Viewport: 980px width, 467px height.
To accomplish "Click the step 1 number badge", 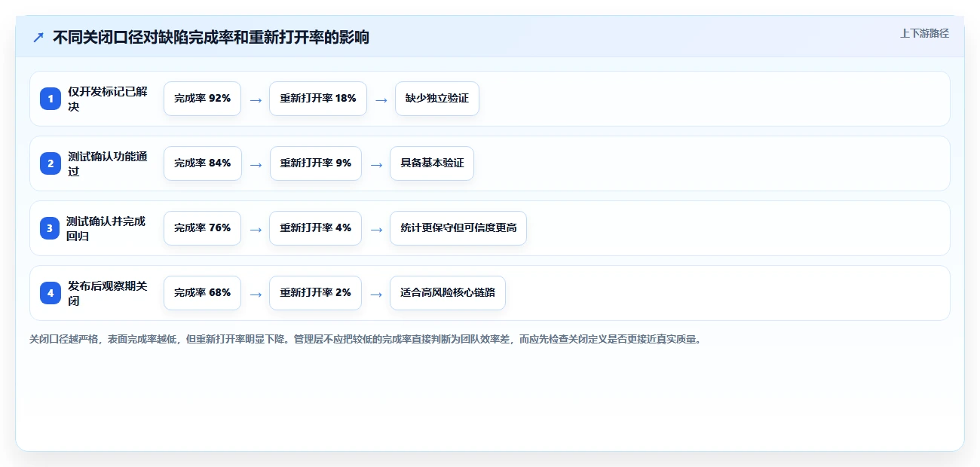I will pos(51,99).
